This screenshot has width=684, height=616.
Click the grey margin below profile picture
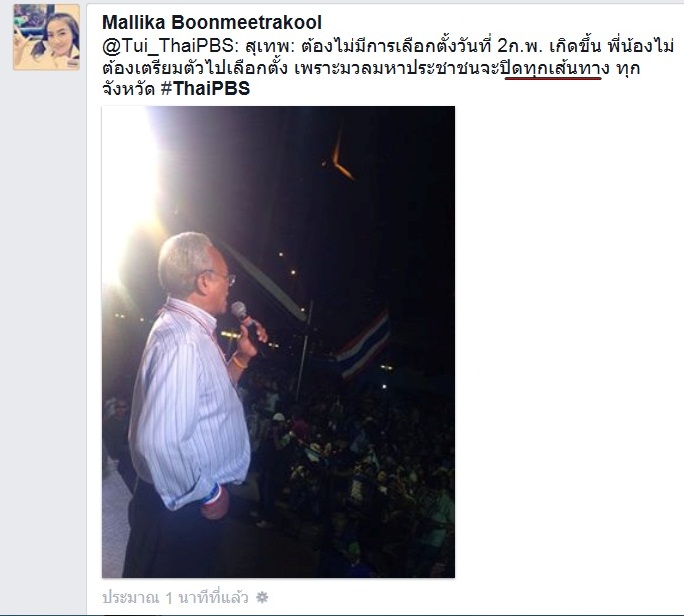44,340
